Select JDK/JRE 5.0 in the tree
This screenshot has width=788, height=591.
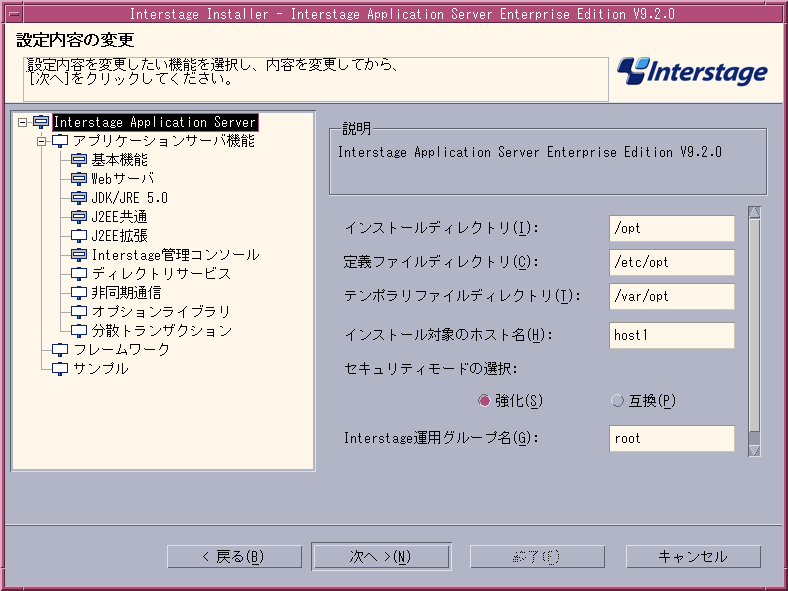pos(129,198)
